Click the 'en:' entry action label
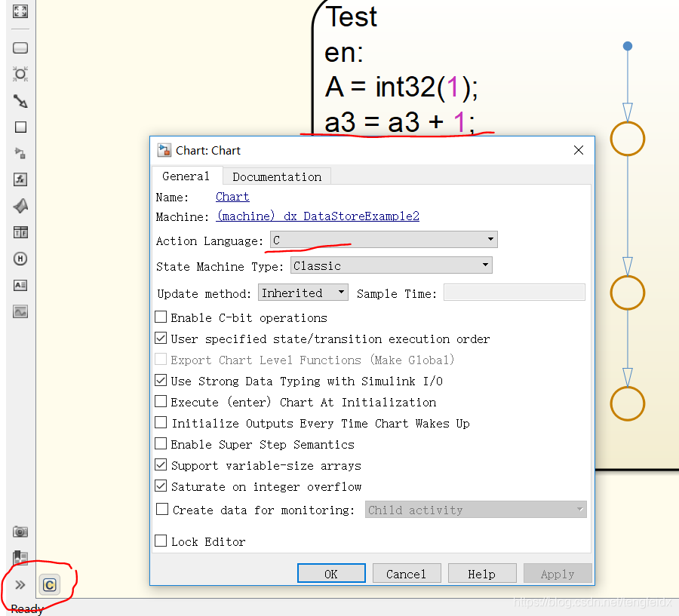Viewport: 679px width, 616px height. [344, 52]
